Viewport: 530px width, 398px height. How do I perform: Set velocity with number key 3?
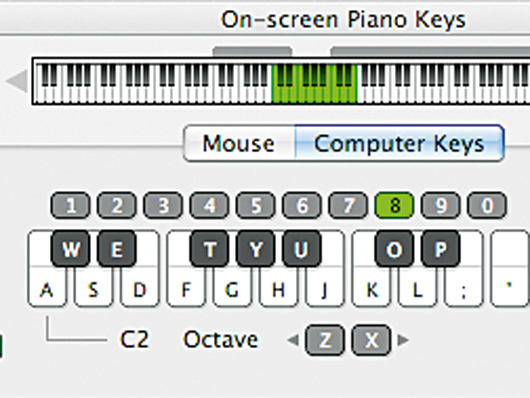tap(163, 205)
